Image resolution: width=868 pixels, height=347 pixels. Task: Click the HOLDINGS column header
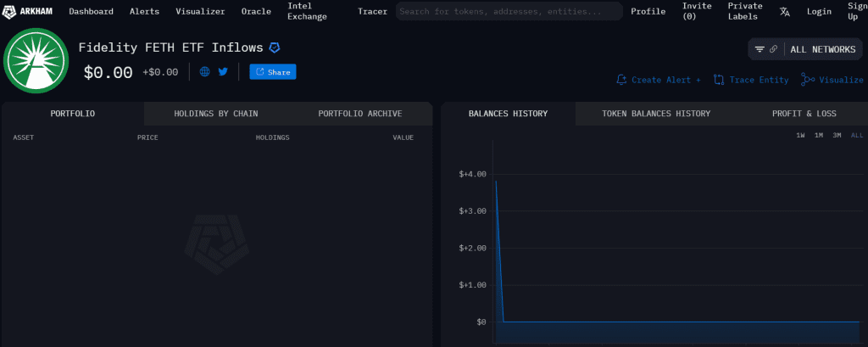point(272,137)
